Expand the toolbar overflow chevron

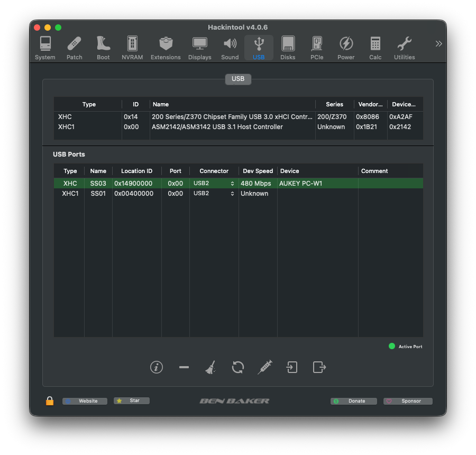tap(438, 44)
